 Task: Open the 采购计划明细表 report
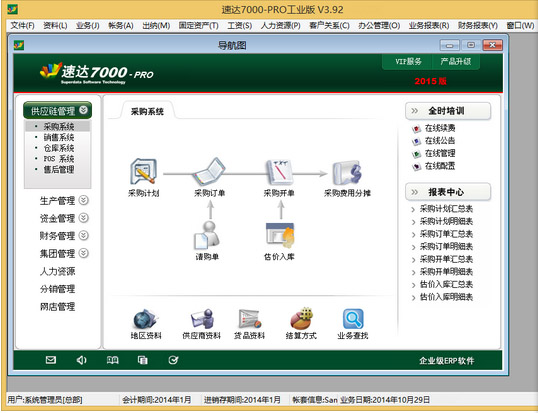(446, 221)
